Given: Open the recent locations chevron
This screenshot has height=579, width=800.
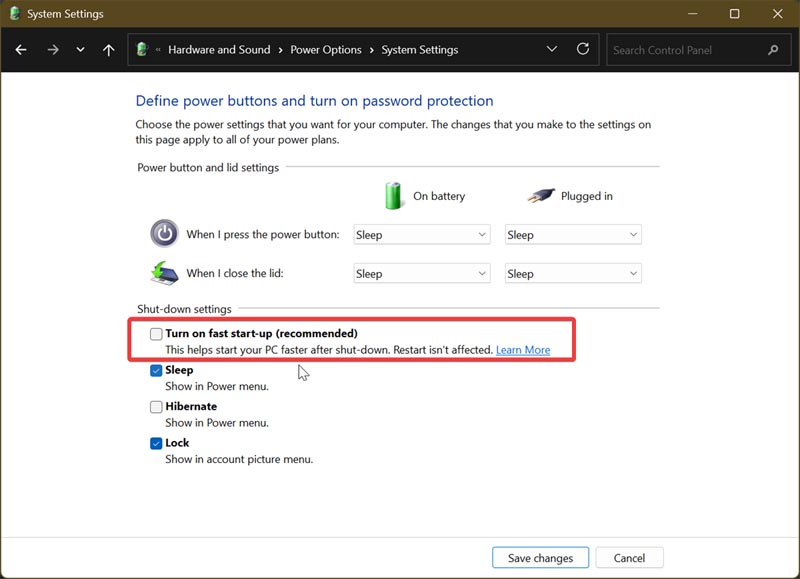Looking at the screenshot, I should click(x=81, y=50).
